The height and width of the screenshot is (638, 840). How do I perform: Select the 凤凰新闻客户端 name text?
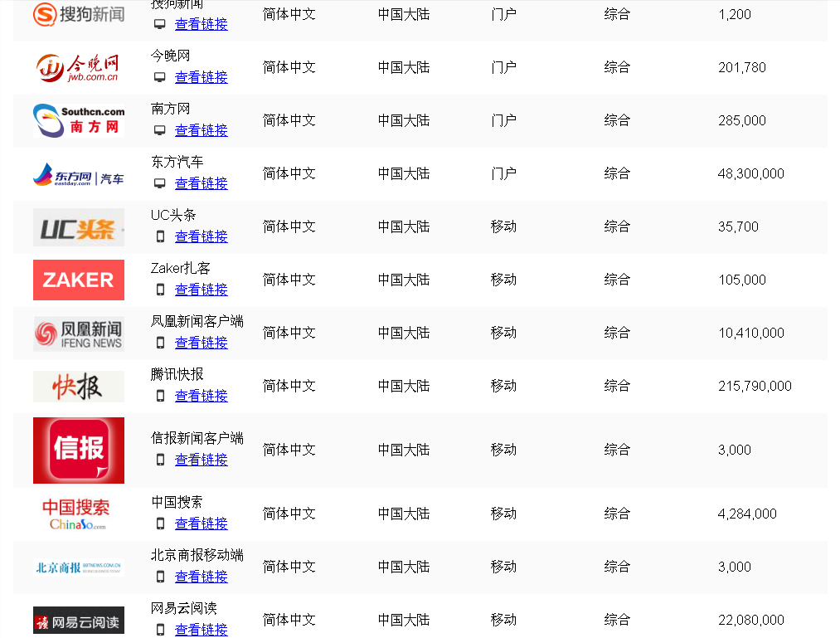tap(197, 321)
